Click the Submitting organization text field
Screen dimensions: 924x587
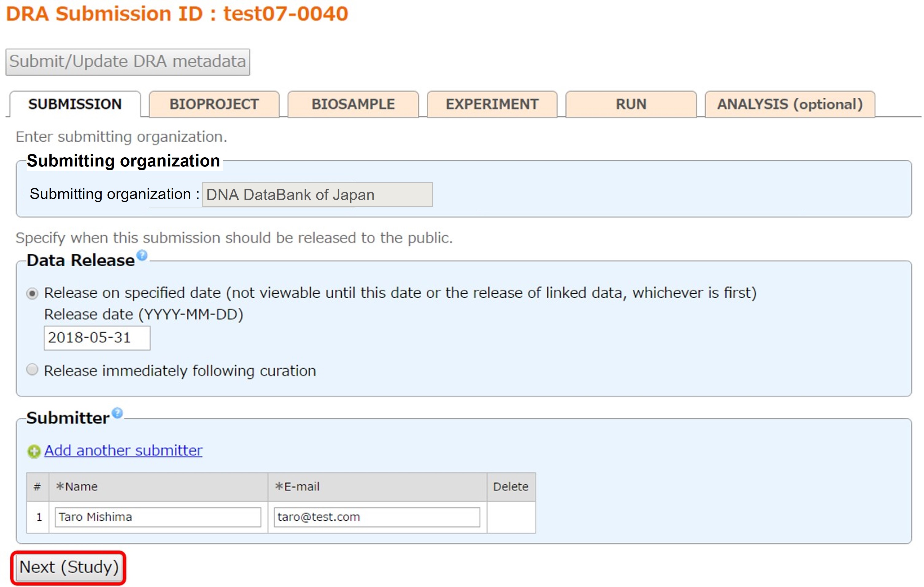[317, 195]
